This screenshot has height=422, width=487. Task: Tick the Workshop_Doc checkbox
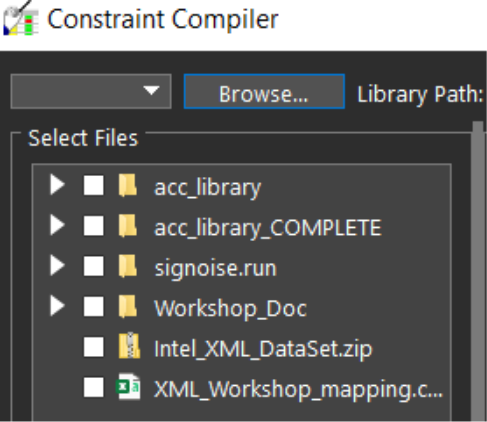click(x=93, y=306)
